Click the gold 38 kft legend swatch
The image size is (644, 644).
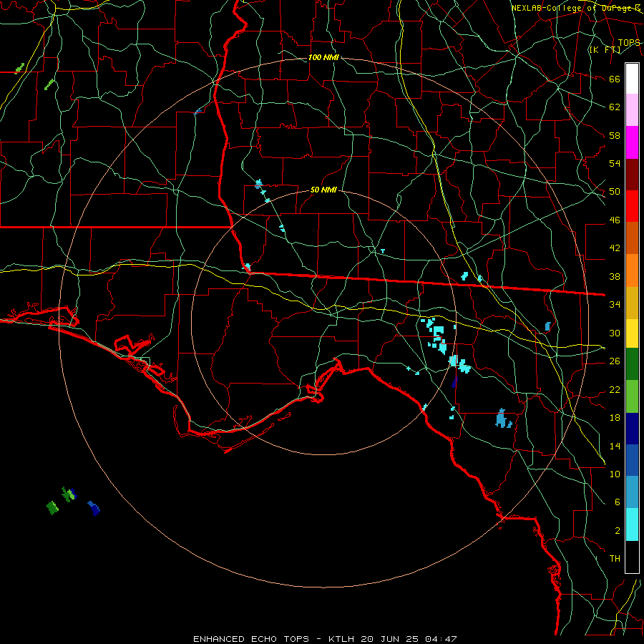(x=632, y=303)
